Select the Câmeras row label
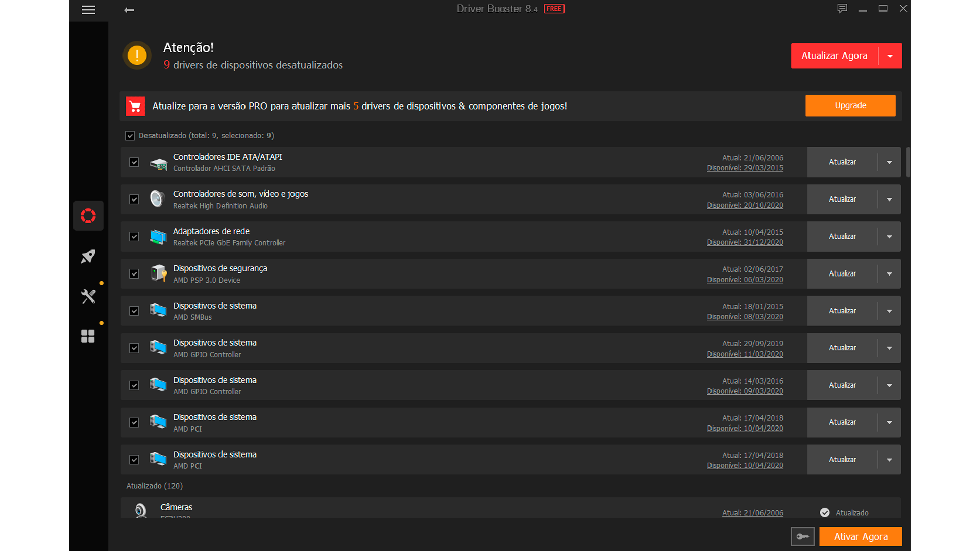 click(x=177, y=507)
